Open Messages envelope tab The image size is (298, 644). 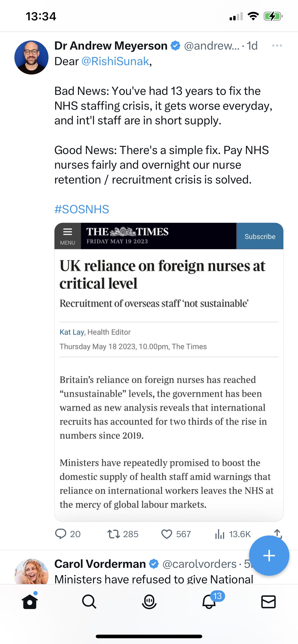tap(268, 602)
